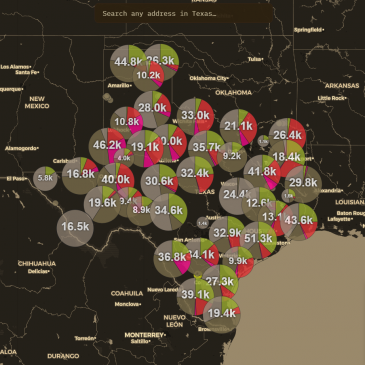The height and width of the screenshot is (365, 365).
Task: Select the 40.0k cluster marker
Action: 116,180
